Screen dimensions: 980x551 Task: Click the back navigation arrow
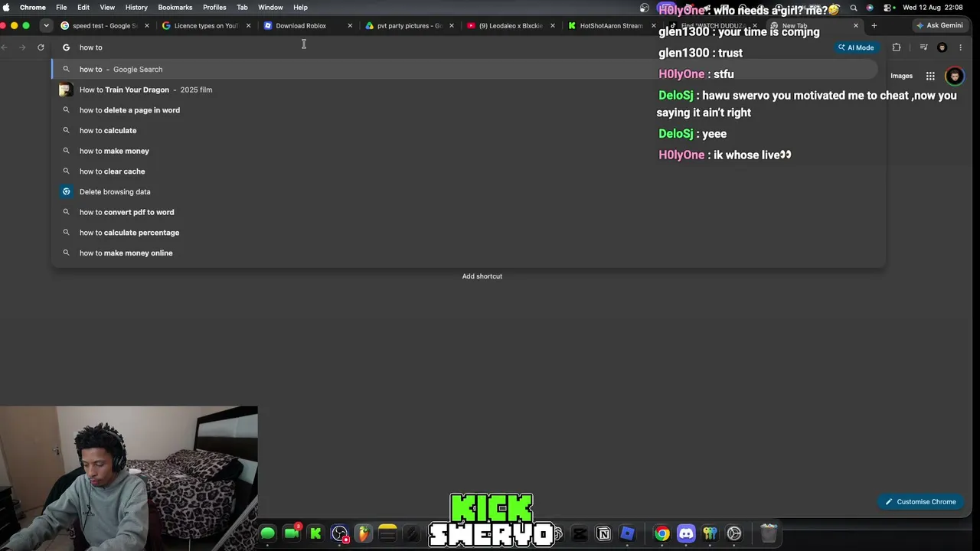point(5,47)
